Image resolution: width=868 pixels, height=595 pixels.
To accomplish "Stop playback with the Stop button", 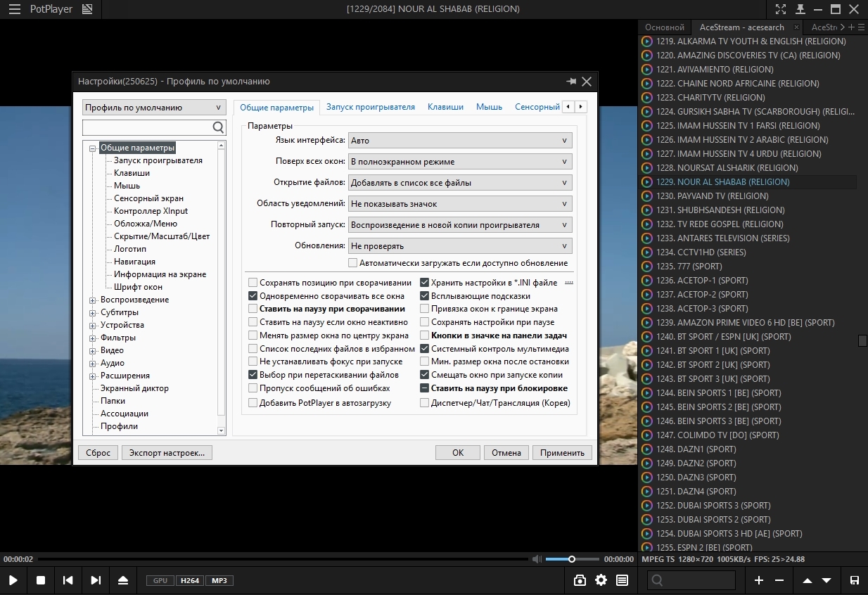I will coord(41,580).
